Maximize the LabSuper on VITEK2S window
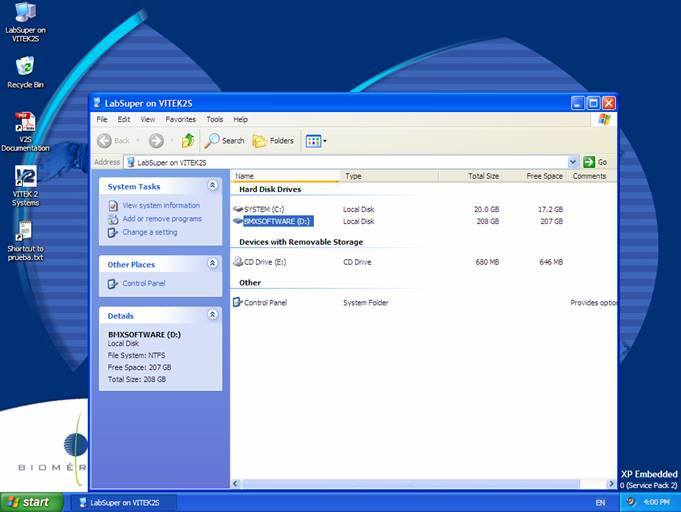 (593, 103)
